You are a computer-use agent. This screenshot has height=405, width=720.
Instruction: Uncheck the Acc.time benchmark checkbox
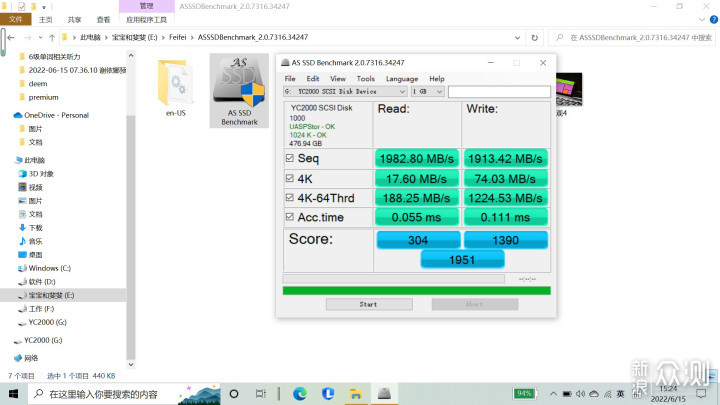click(289, 217)
